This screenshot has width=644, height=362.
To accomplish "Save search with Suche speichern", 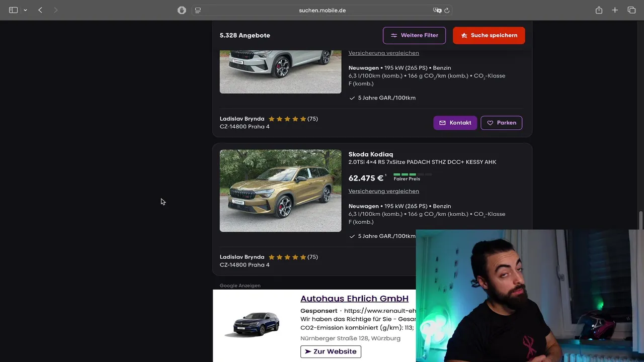I will tap(489, 35).
